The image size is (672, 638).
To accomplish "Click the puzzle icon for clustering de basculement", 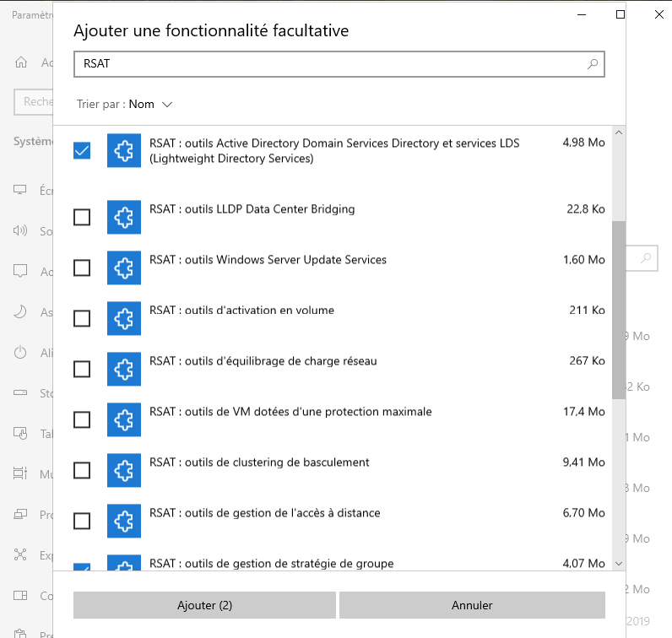I will point(124,470).
